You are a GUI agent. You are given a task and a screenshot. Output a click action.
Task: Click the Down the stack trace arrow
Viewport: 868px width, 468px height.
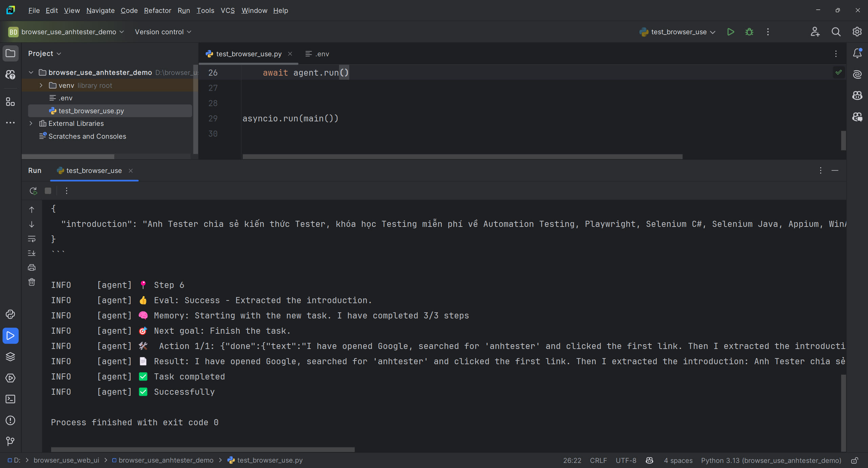pyautogui.click(x=32, y=224)
